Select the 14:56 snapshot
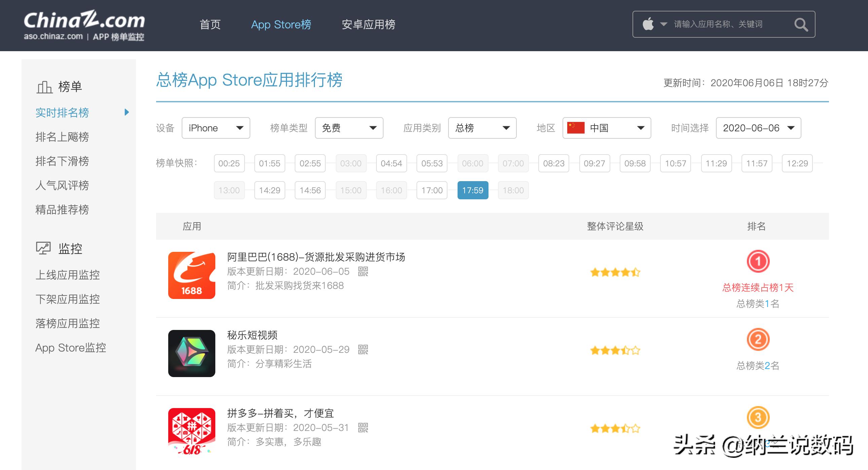The height and width of the screenshot is (470, 868). coord(310,190)
